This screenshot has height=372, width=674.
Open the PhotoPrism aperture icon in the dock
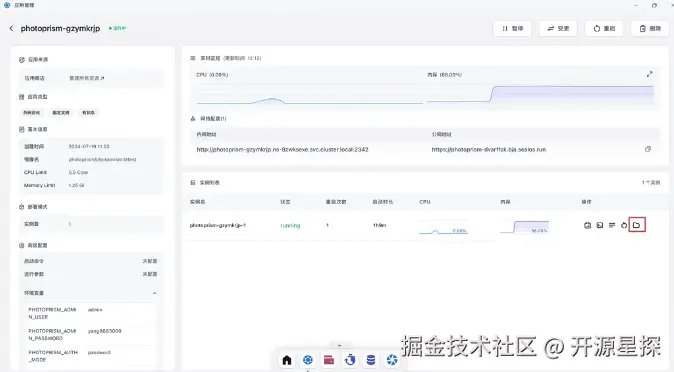coord(392,360)
